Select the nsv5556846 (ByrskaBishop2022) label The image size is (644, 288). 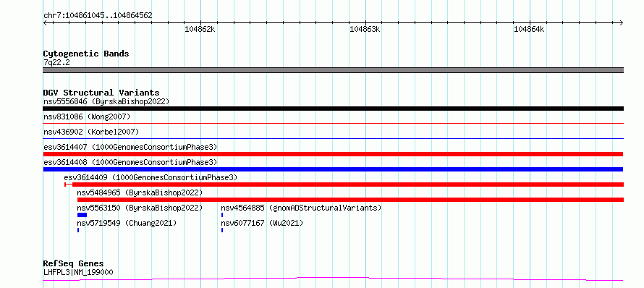click(106, 101)
